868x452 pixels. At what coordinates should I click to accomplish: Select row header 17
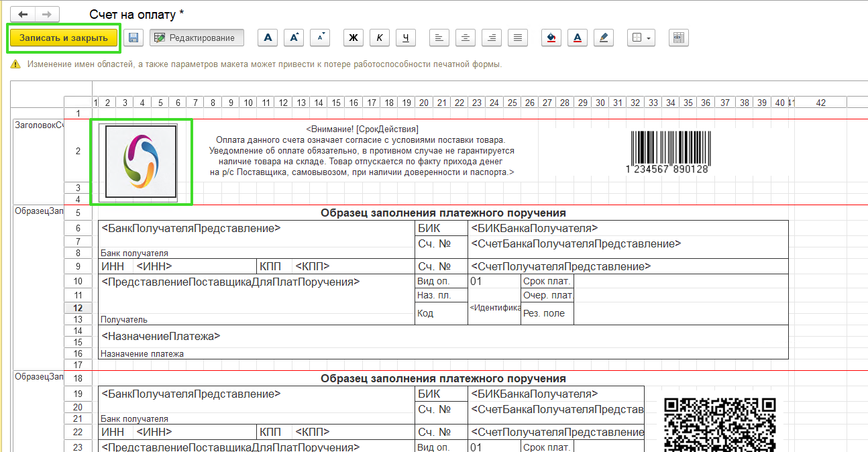78,365
